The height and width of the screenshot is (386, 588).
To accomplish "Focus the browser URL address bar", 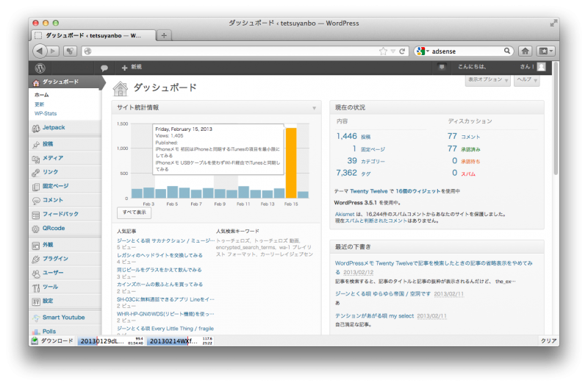I will (x=231, y=51).
